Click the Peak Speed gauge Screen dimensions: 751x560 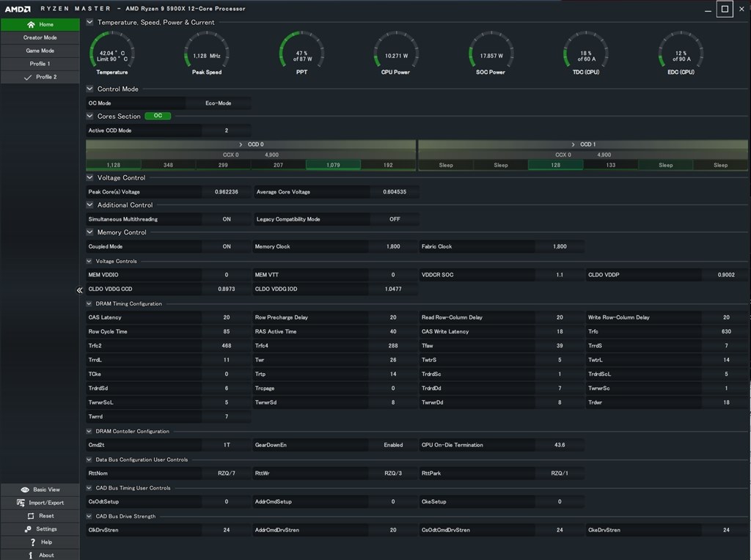(207, 54)
